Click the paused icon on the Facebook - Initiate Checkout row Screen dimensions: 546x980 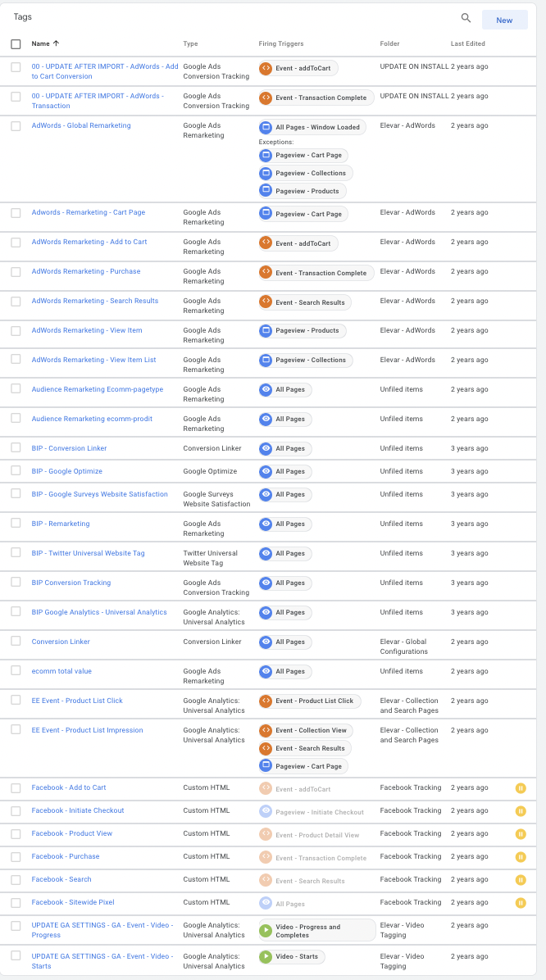(x=521, y=811)
